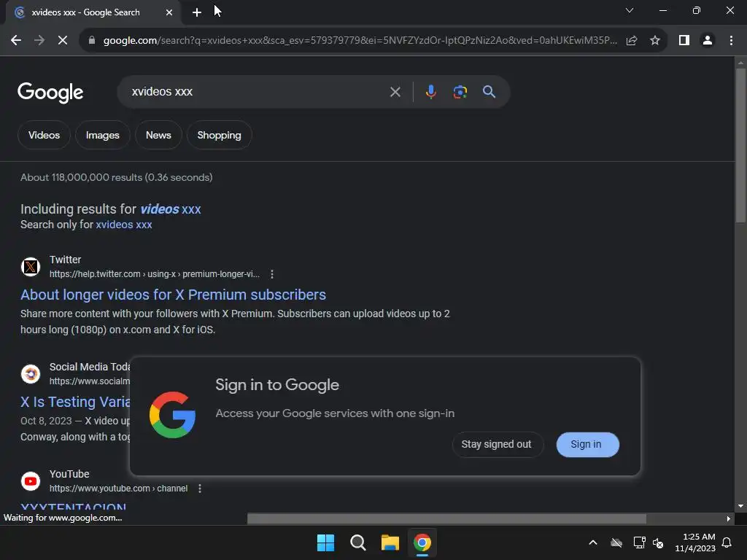Clear the search box text
Image resolution: width=747 pixels, height=560 pixels.
tap(395, 92)
